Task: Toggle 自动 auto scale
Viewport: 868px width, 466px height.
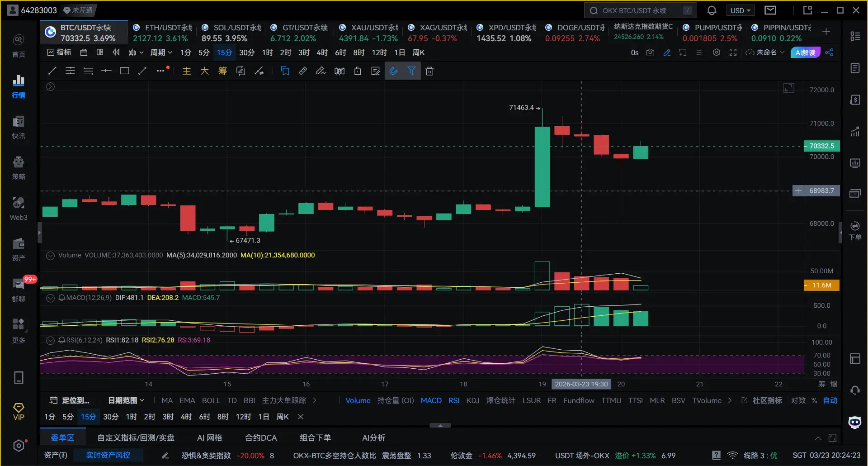Action: click(830, 400)
